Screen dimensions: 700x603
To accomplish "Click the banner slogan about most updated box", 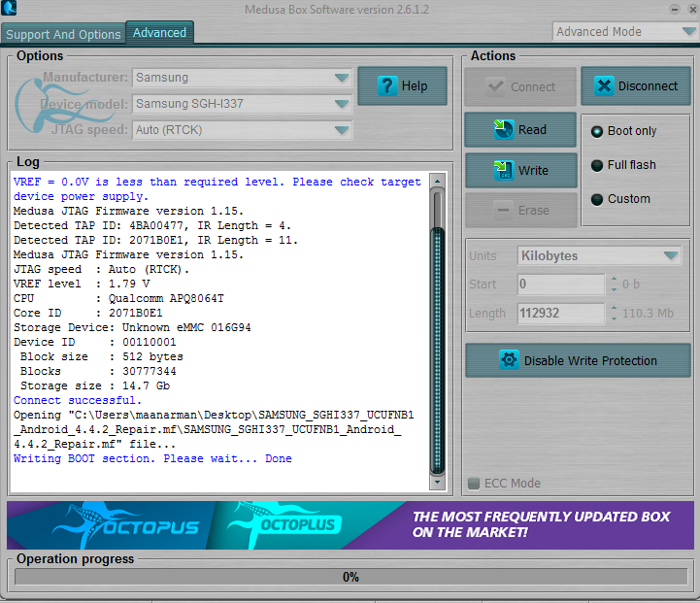I will (541, 524).
